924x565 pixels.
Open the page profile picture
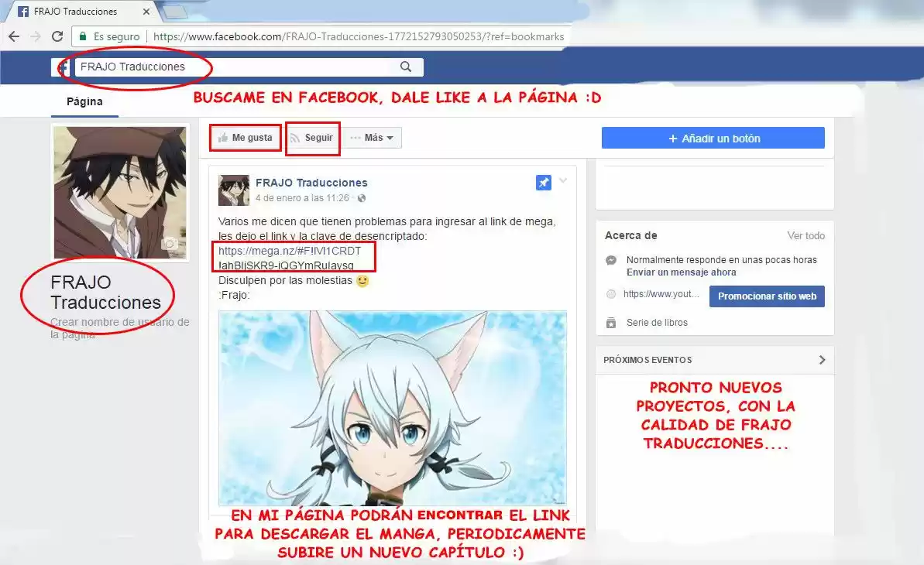point(120,192)
